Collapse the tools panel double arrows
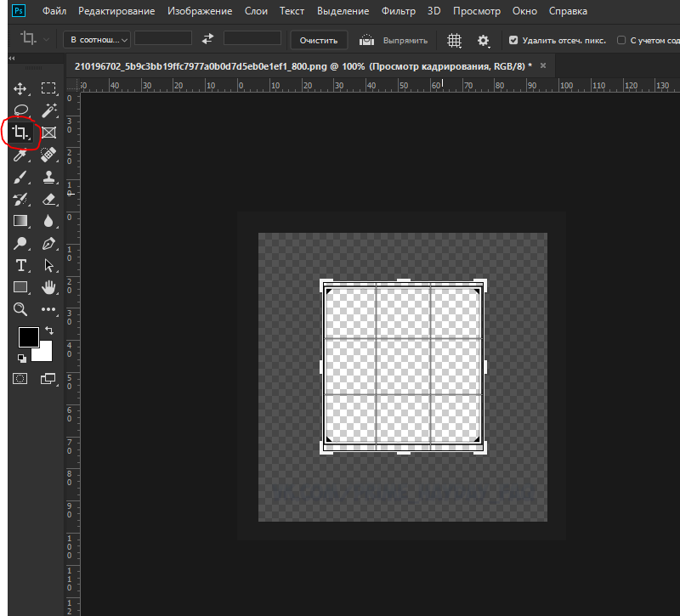 click(x=12, y=58)
